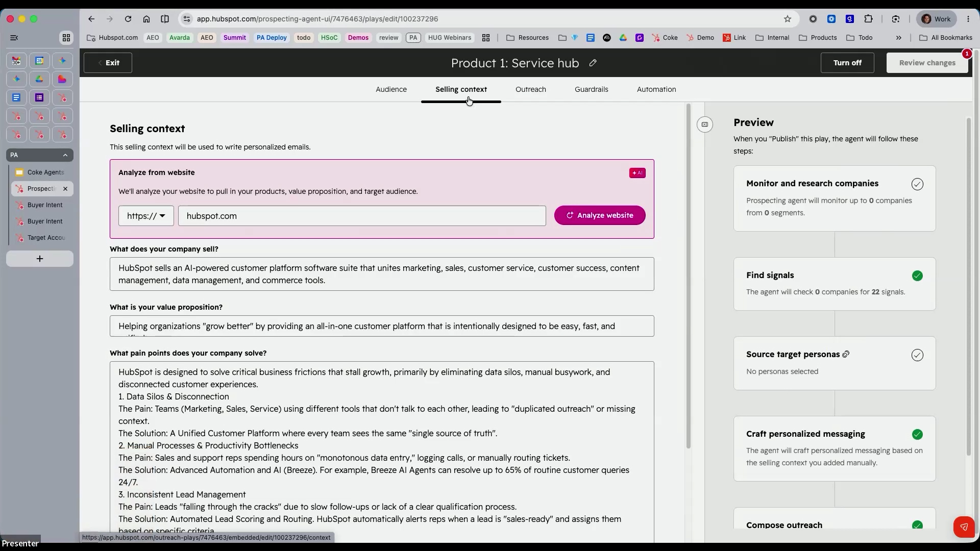Bookmark this page with the star icon
The width and height of the screenshot is (980, 551).
pos(788,19)
